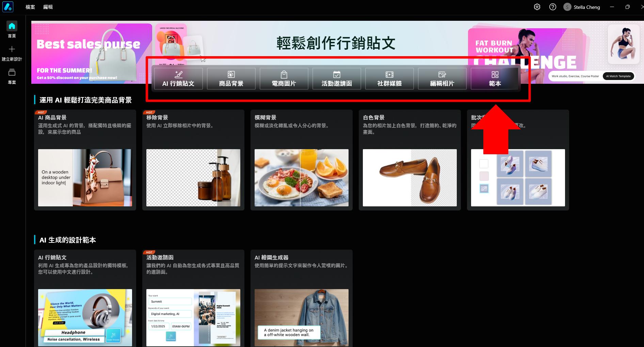Image resolution: width=644 pixels, height=347 pixels.
Task: Click the 首頁 home icon in the sidebar
Action: click(12, 26)
